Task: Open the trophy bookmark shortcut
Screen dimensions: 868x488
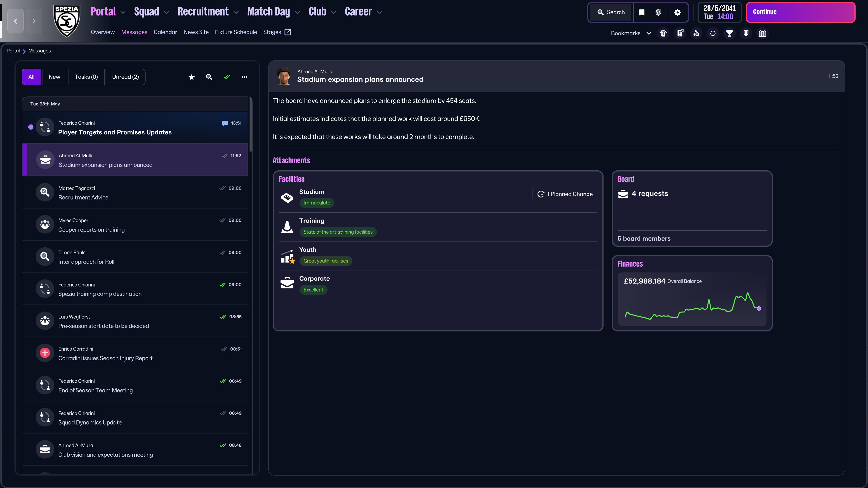Action: point(729,33)
